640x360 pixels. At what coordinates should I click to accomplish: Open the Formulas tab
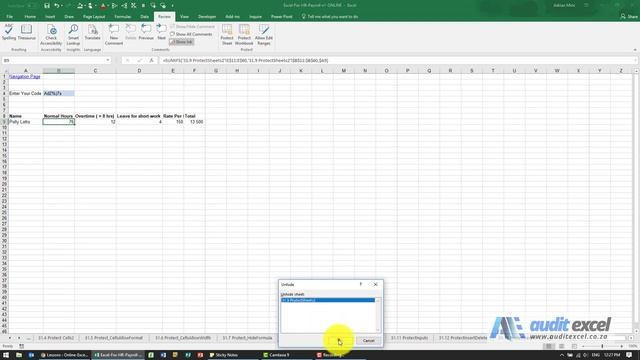coord(122,17)
